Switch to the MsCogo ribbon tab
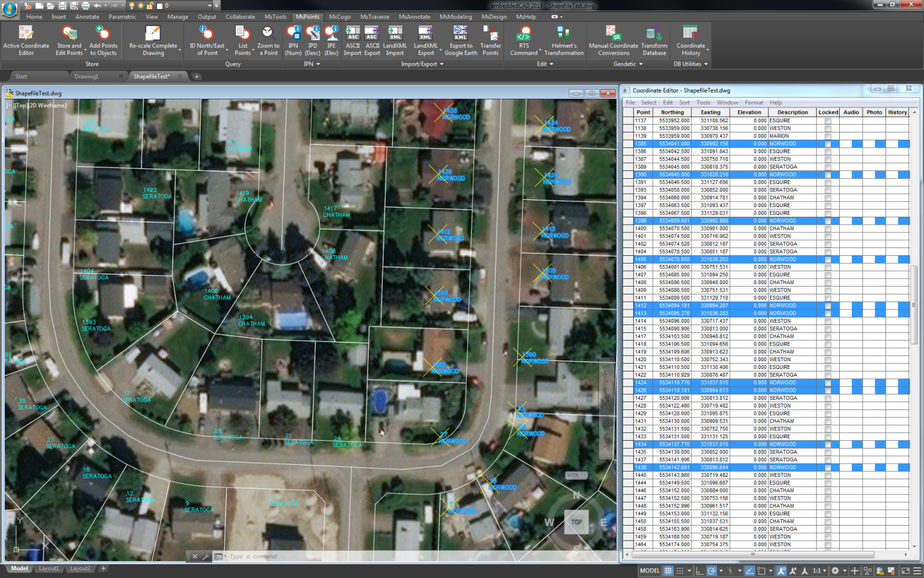 339,17
